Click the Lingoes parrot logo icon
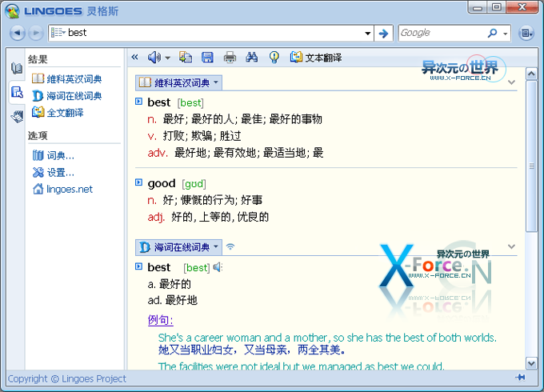This screenshot has height=392, width=544. (x=12, y=11)
